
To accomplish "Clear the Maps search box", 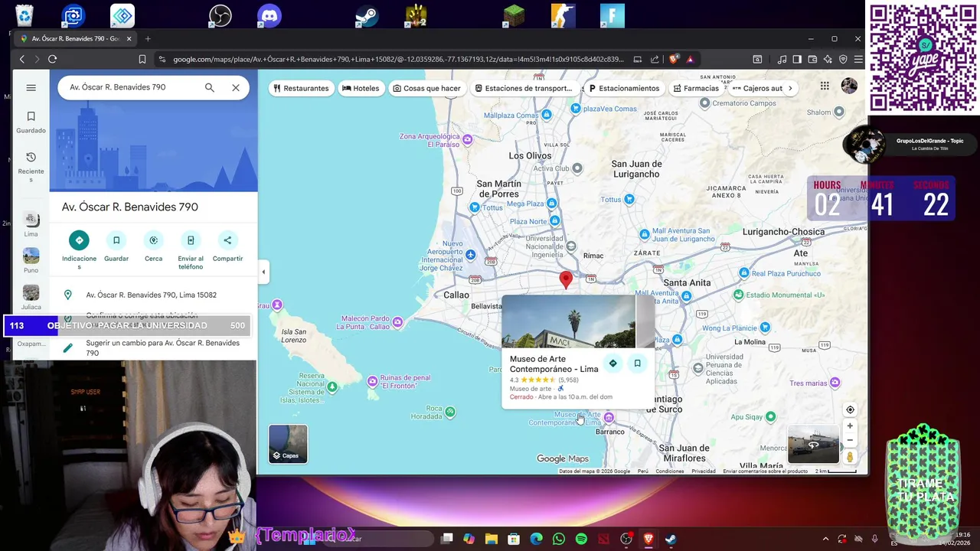I will click(x=236, y=88).
